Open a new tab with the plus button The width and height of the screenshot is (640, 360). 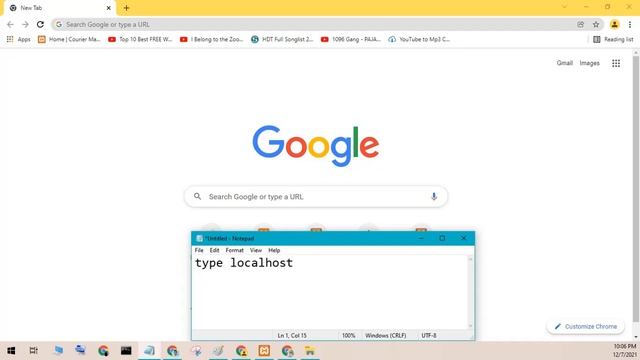[126, 8]
